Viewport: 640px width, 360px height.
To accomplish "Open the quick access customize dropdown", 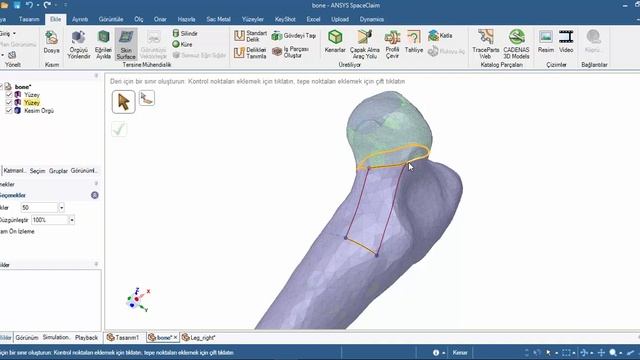I will [65, 5].
